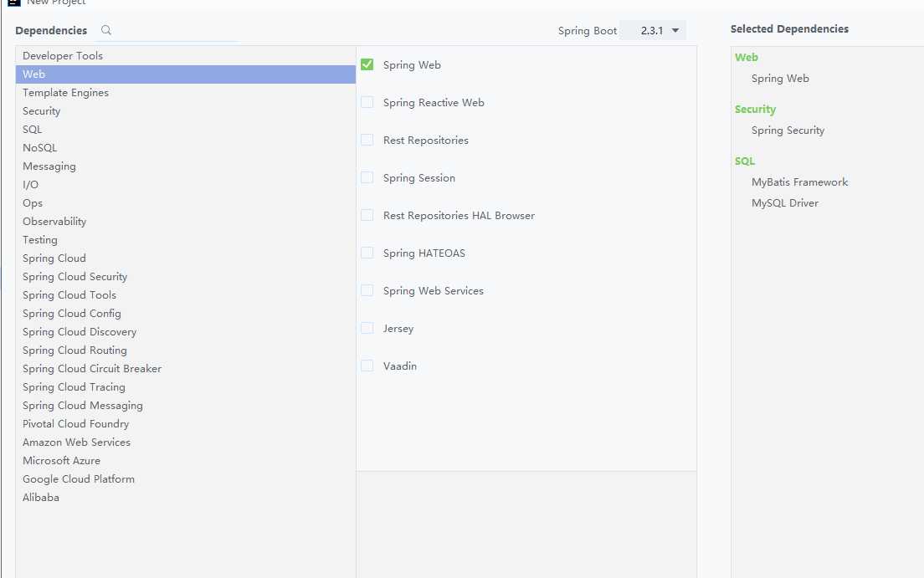Click Spring Security in selected list

[788, 130]
